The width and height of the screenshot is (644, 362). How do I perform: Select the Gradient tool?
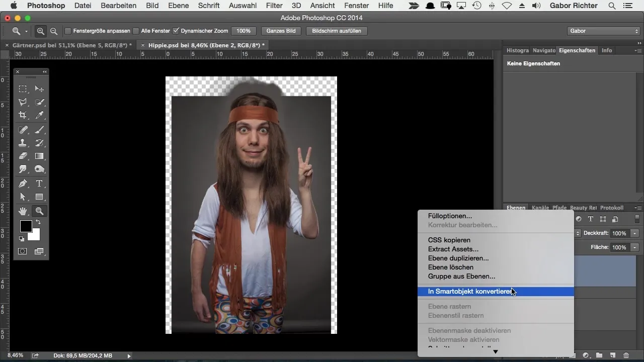pos(39,156)
